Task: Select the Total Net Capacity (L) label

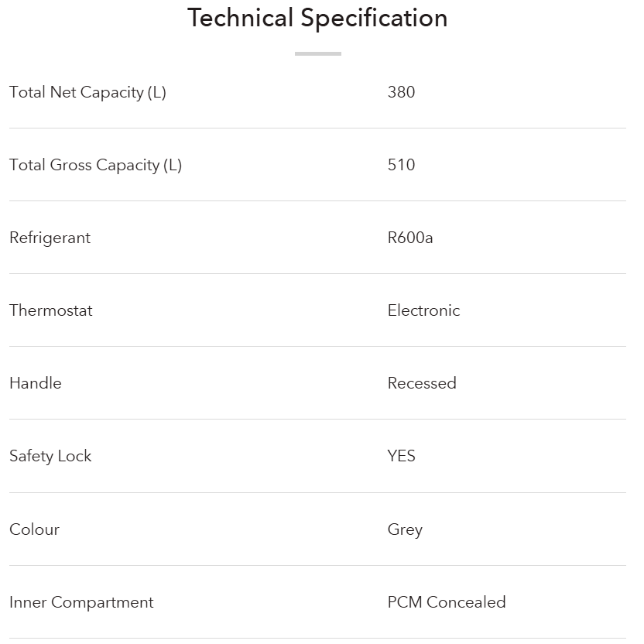Action: pos(87,92)
